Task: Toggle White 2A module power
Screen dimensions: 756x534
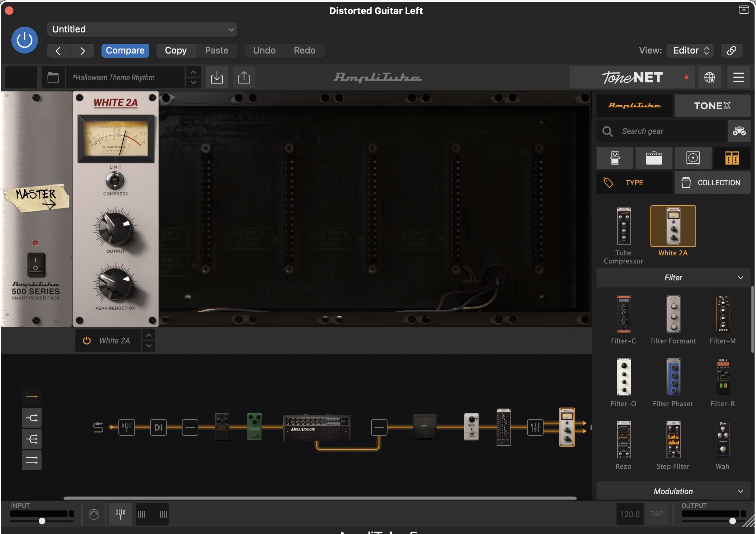Action: [87, 341]
